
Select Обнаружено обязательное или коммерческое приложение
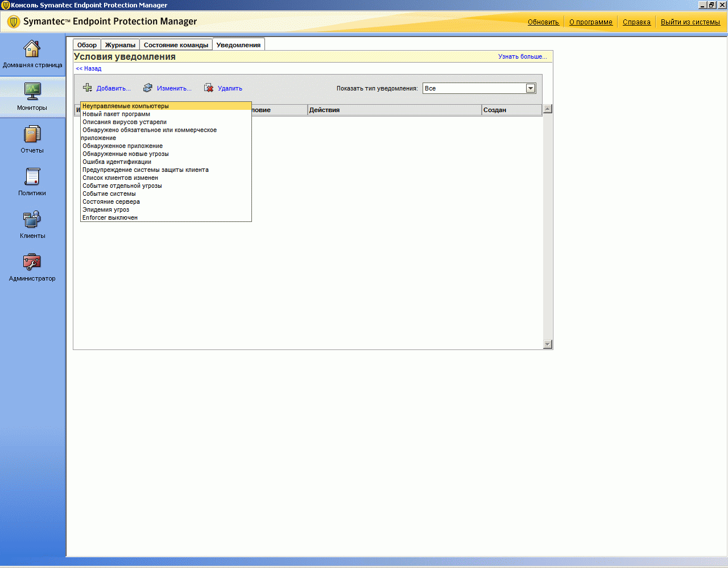[166, 134]
